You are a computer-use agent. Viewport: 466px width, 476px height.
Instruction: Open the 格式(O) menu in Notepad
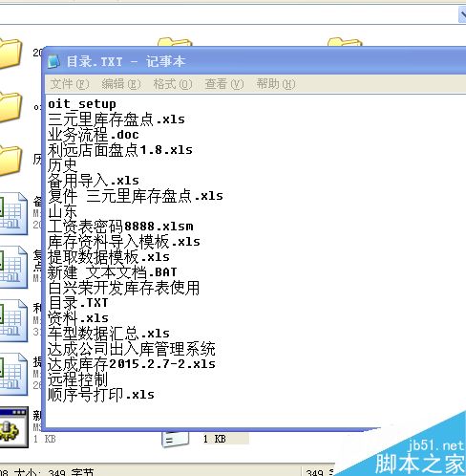point(173,84)
